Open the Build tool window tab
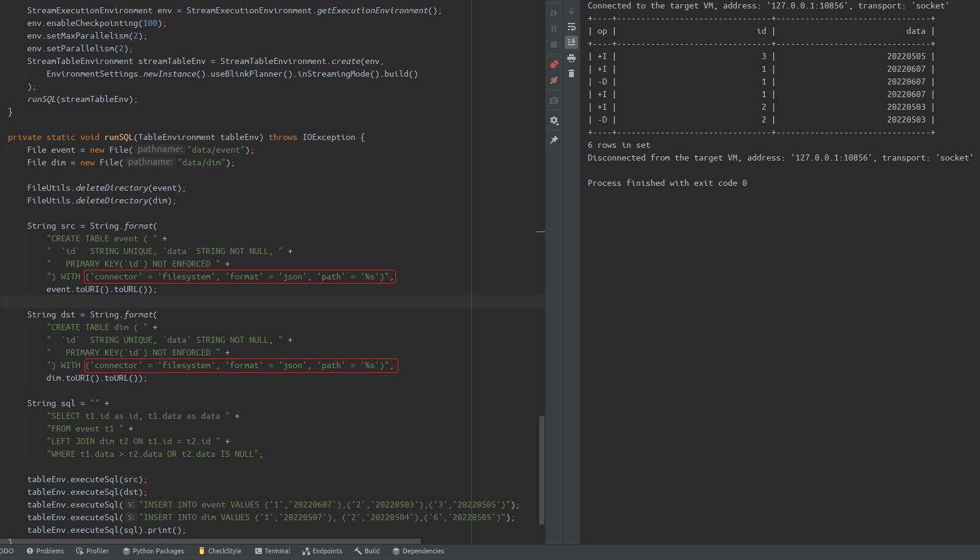This screenshot has height=560, width=980. pos(367,551)
